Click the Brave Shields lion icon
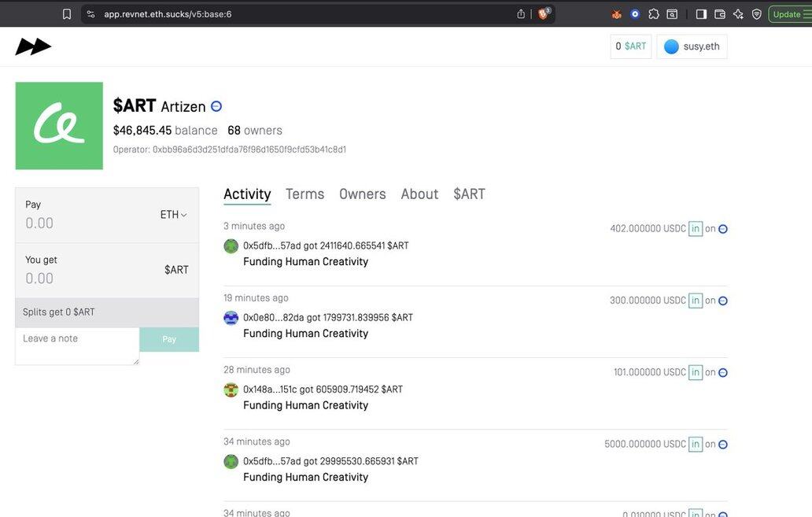The height and width of the screenshot is (517, 812). point(544,14)
